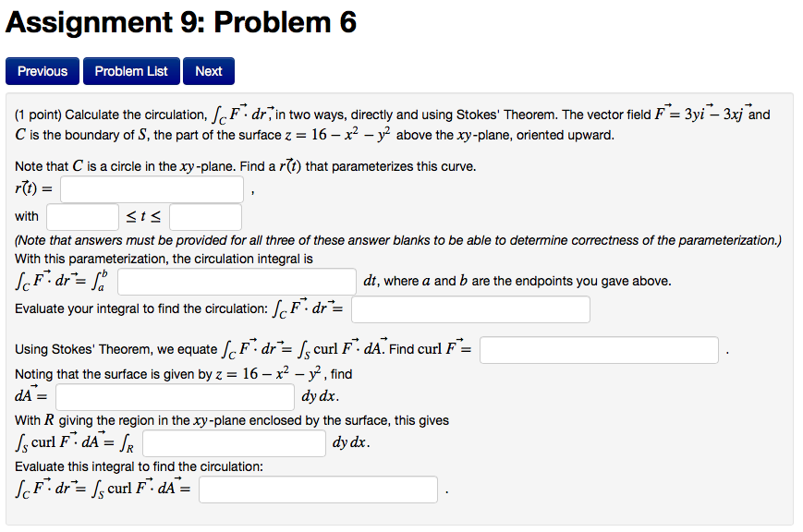Click the dA answer box
Image resolution: width=803 pixels, height=532 pixels.
click(x=174, y=396)
